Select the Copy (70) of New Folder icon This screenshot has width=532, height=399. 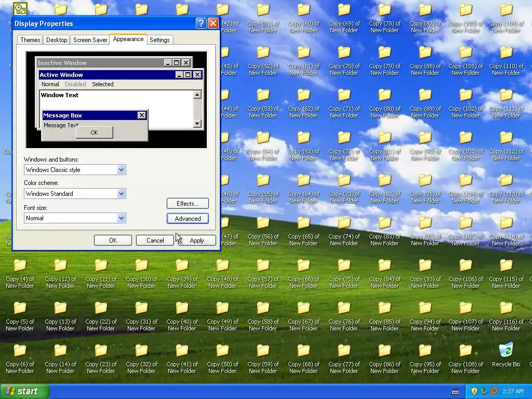click(344, 61)
